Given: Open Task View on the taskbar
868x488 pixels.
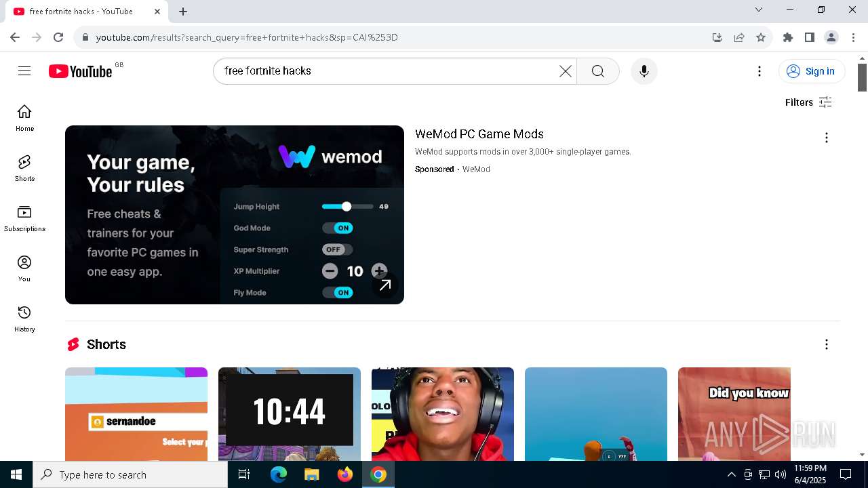Looking at the screenshot, I should click(x=244, y=474).
